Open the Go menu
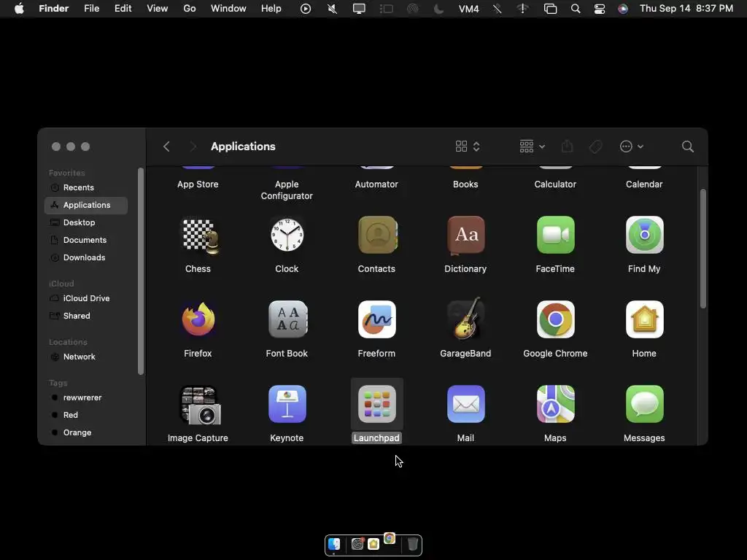Viewport: 747px width, 560px height. point(190,9)
